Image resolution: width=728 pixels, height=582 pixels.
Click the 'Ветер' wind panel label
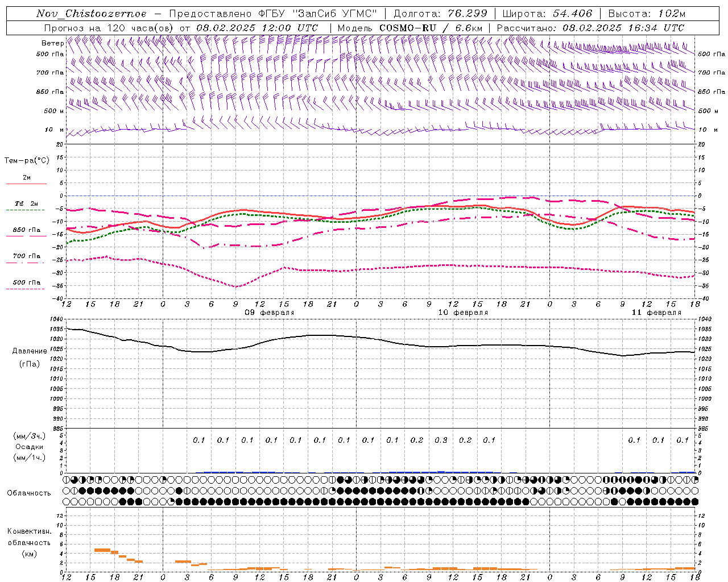(x=52, y=43)
